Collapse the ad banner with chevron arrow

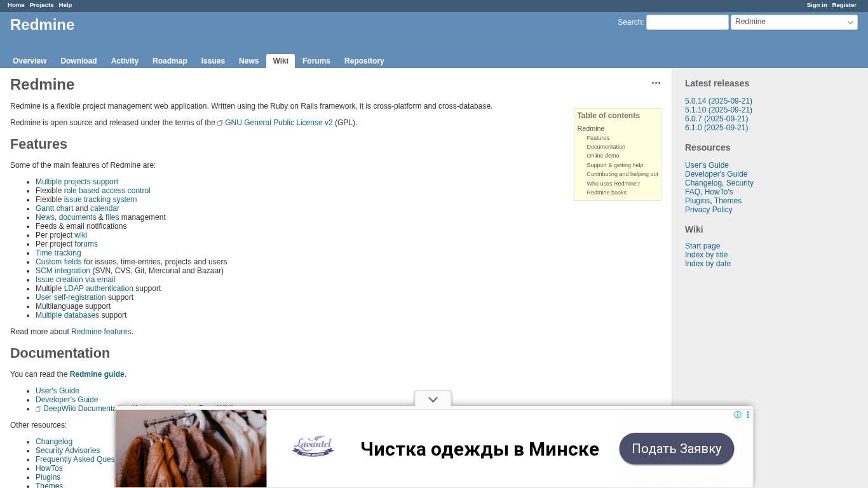[x=433, y=400]
